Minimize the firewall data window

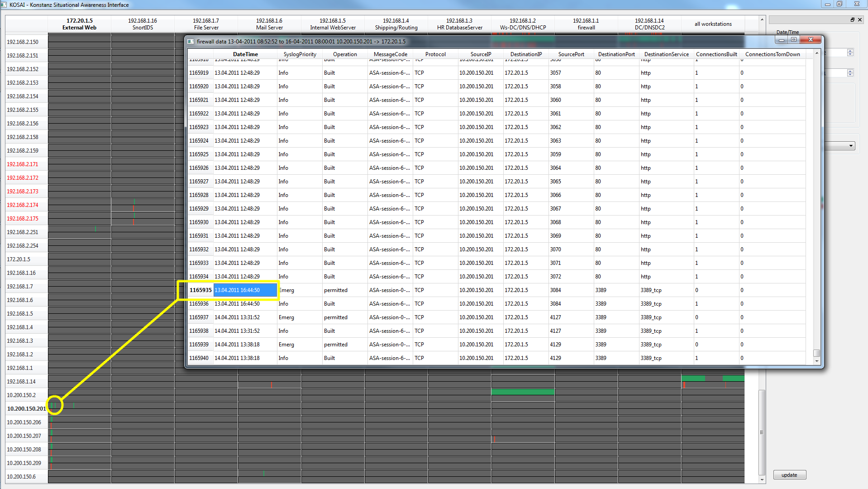click(782, 40)
